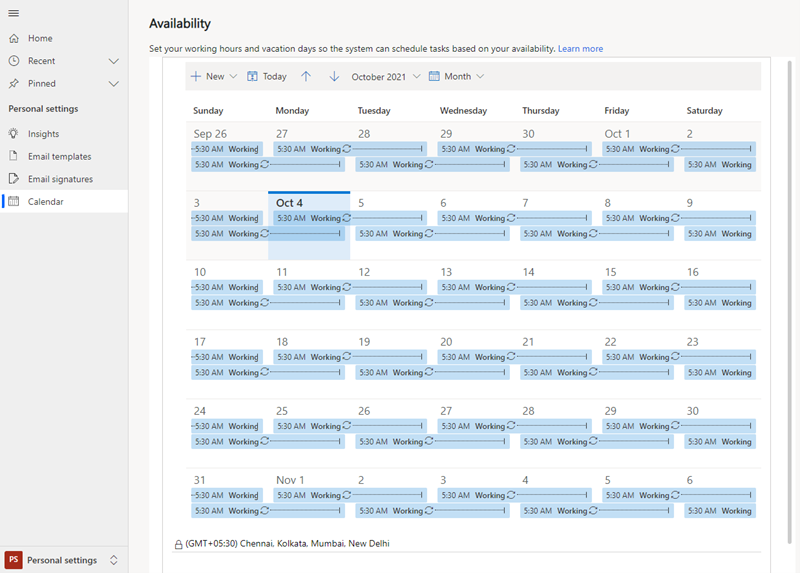The width and height of the screenshot is (800, 573).
Task: Click the lock icon beside time zone
Action: point(178,544)
